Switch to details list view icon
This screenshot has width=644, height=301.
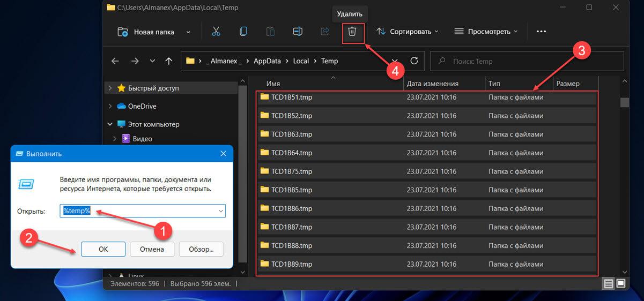608,283
